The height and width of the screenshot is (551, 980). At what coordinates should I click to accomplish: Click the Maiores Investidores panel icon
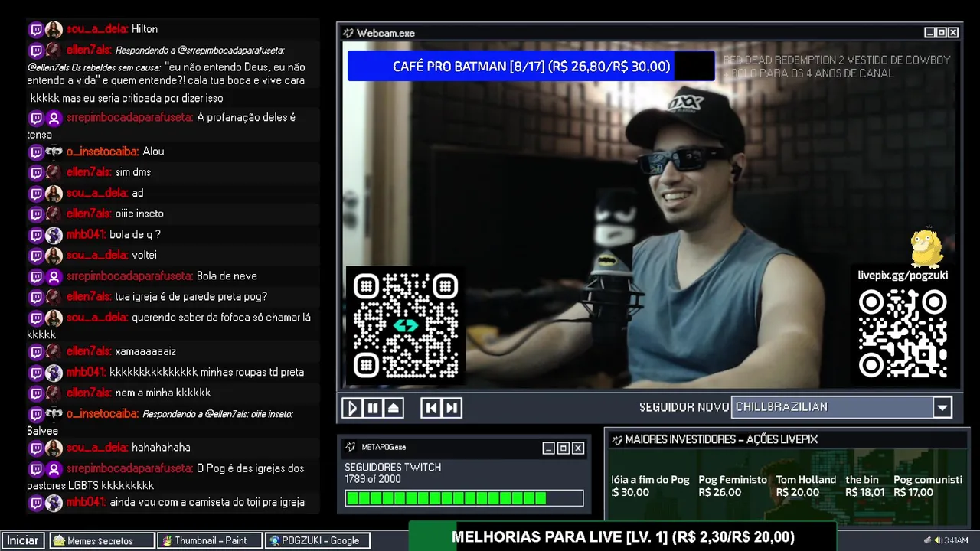click(616, 439)
